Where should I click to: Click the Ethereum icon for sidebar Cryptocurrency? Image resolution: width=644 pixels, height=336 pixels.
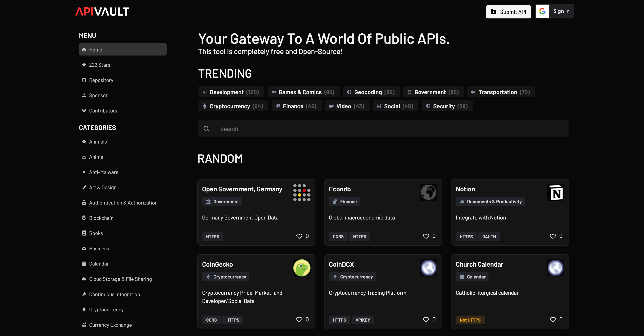point(84,309)
